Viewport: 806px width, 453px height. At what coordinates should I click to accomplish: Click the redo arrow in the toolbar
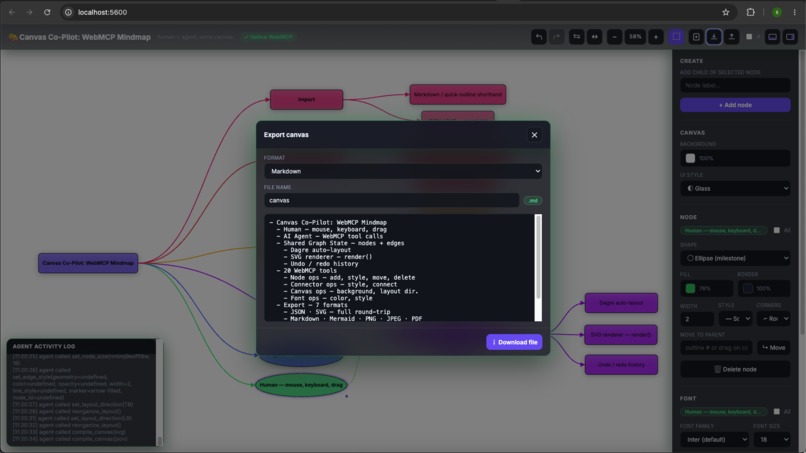tap(557, 37)
